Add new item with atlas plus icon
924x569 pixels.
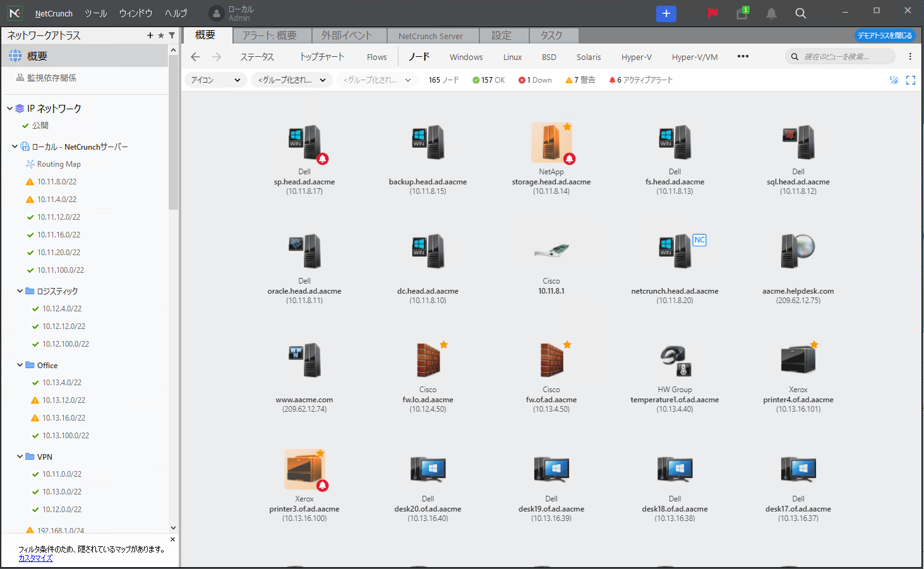pyautogui.click(x=150, y=35)
